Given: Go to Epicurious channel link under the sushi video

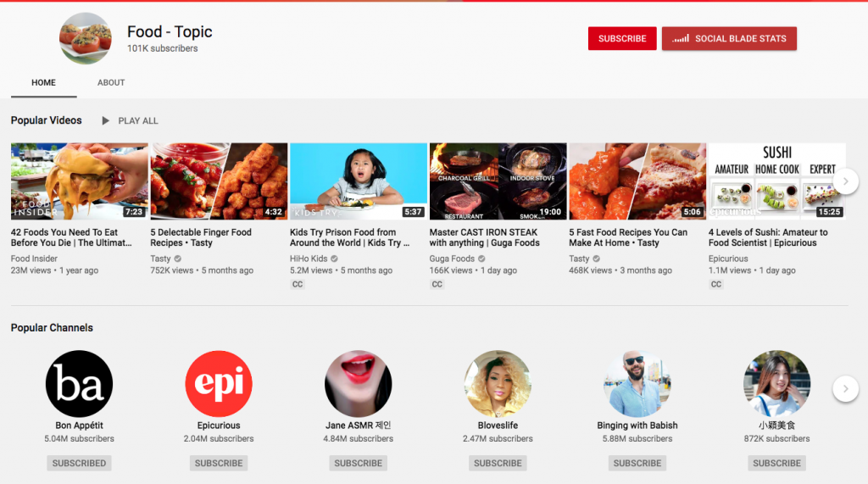Looking at the screenshot, I should (x=728, y=259).
